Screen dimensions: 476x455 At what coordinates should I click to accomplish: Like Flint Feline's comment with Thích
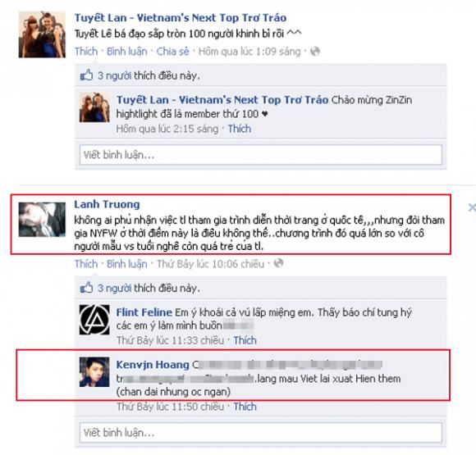pos(245,340)
